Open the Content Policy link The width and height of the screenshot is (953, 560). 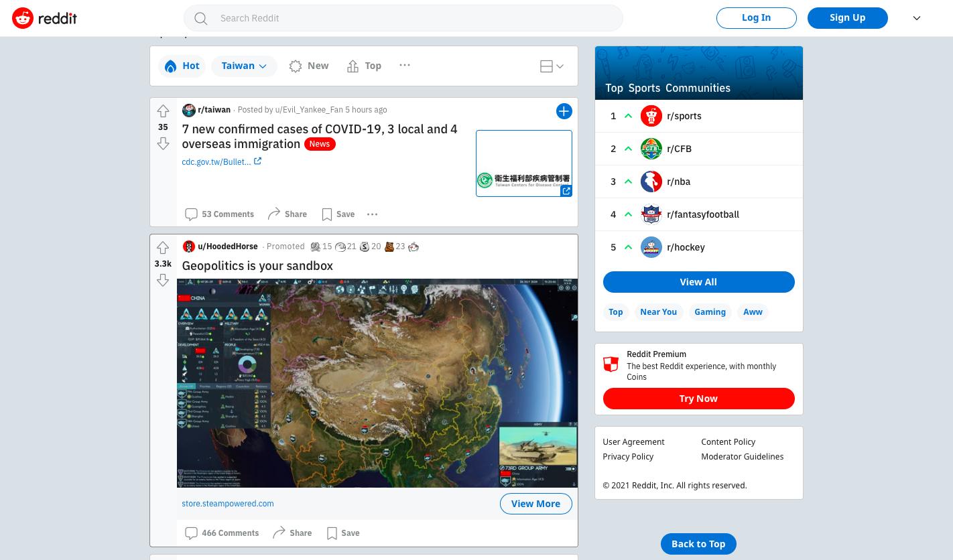[x=728, y=442]
